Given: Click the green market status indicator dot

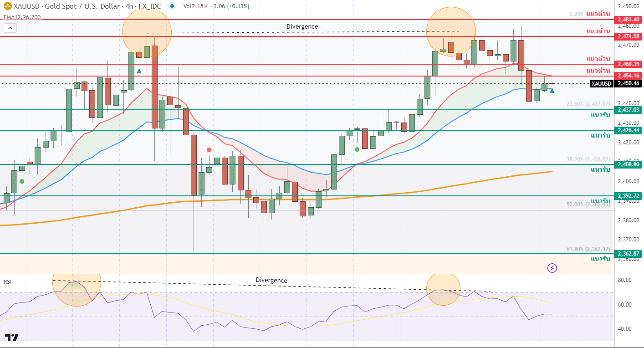Looking at the screenshot, I should pyautogui.click(x=171, y=6).
